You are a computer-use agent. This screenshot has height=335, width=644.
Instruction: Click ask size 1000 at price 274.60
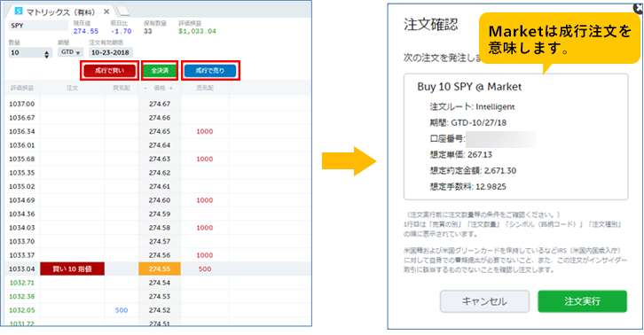tap(205, 200)
